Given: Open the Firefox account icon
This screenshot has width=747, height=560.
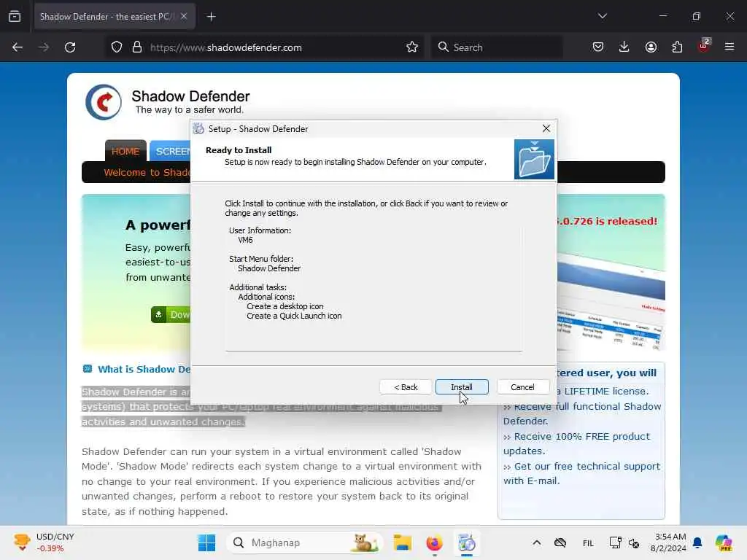Looking at the screenshot, I should pos(651,47).
